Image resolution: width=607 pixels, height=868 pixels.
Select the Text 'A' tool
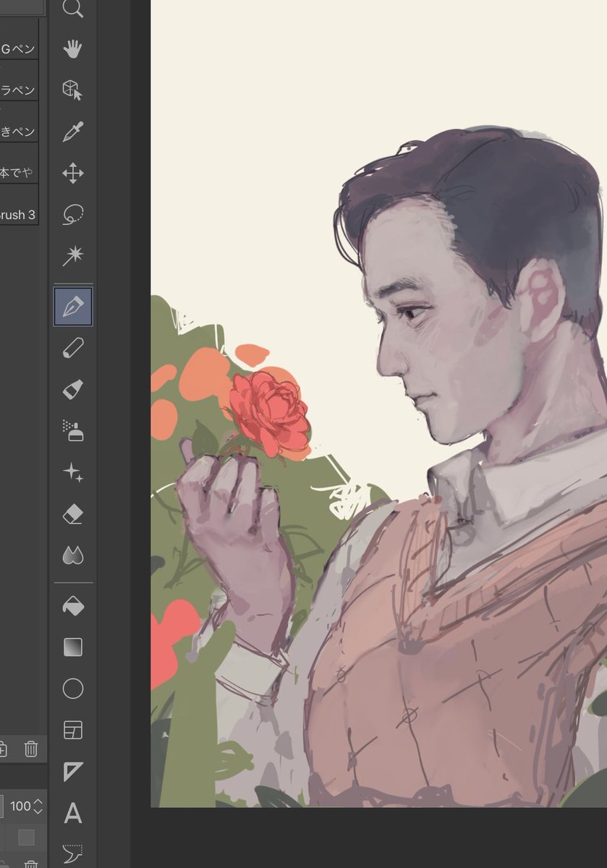point(73,813)
